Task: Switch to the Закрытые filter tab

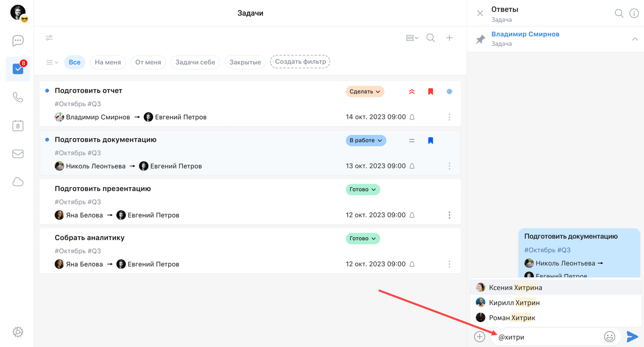Action: pos(245,62)
